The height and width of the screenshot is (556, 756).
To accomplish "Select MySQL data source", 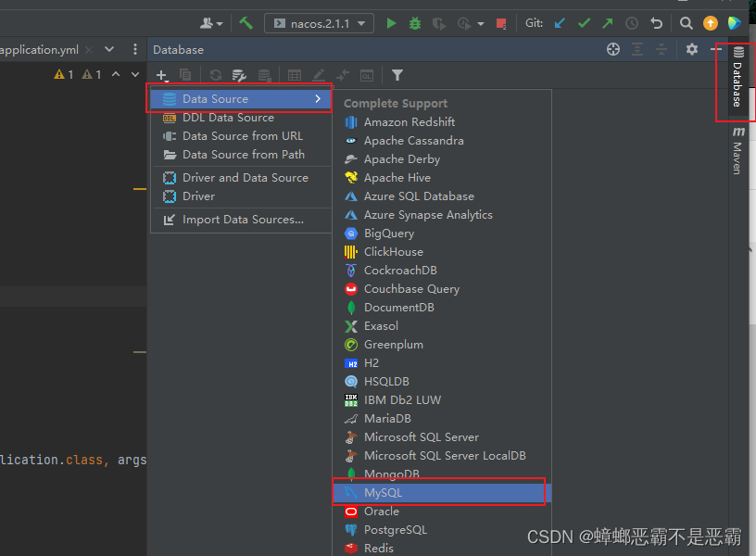I will click(442, 493).
